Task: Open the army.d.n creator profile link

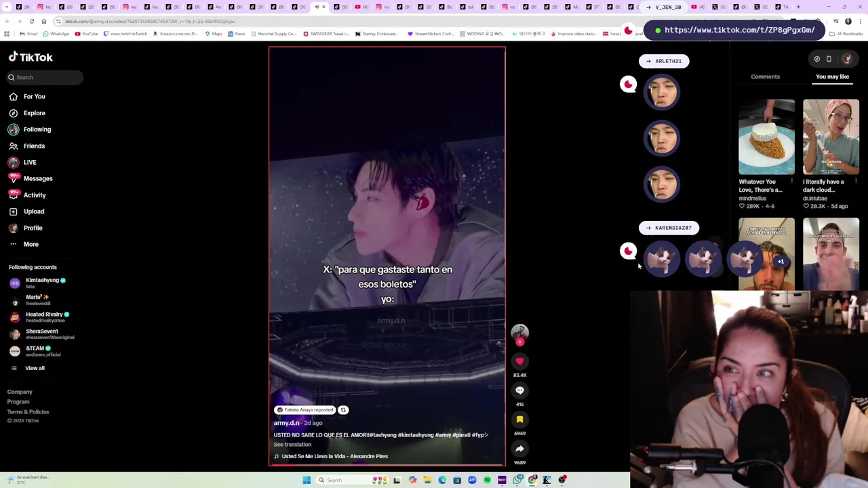Action: coord(286,423)
